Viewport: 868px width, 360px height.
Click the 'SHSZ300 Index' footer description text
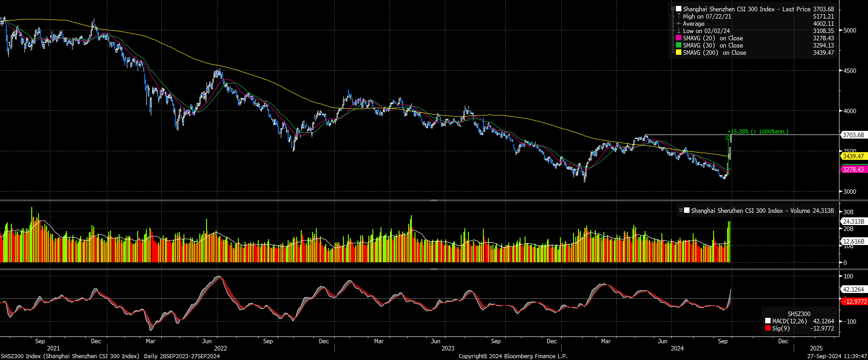click(70, 356)
